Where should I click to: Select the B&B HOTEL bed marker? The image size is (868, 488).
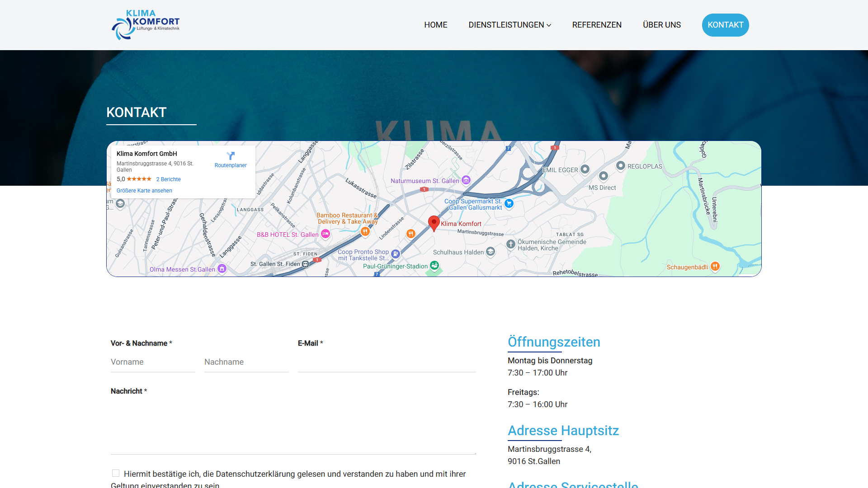coord(325,234)
